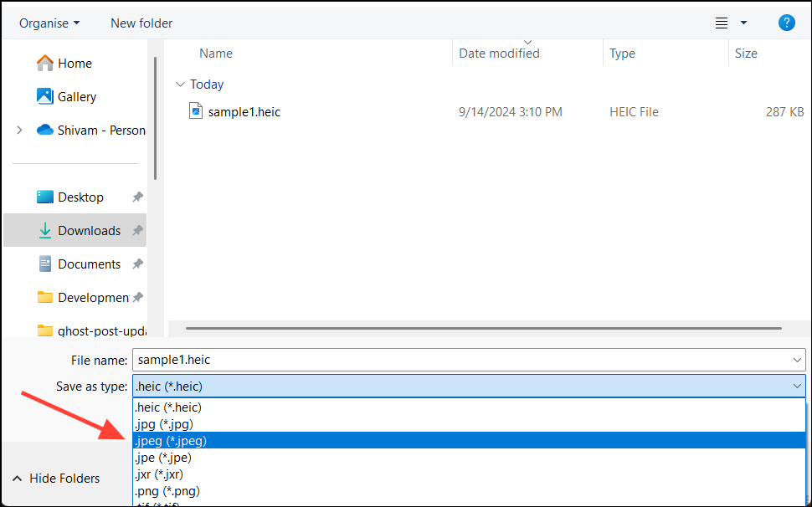Image resolution: width=812 pixels, height=507 pixels.
Task: Click the Downloads arrow icon
Action: tap(45, 231)
